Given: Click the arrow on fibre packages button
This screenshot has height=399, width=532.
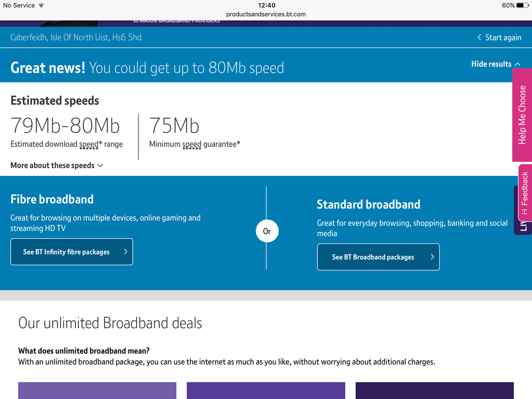Looking at the screenshot, I should coord(126,252).
